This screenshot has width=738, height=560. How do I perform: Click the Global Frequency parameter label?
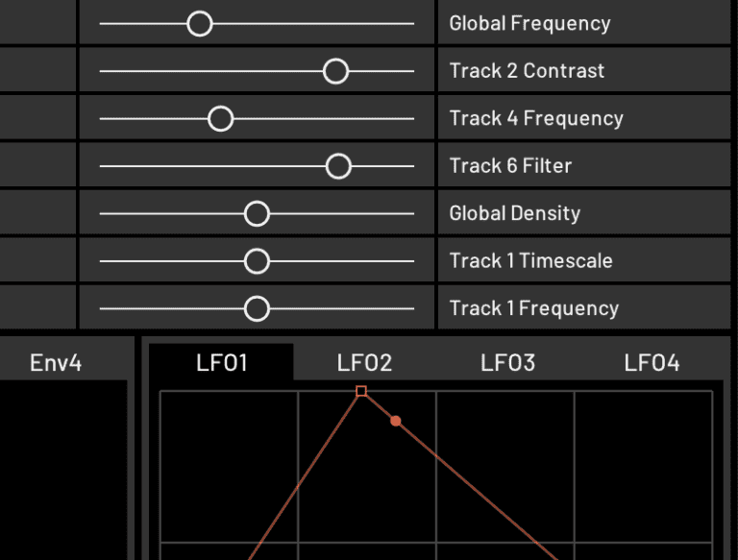529,23
